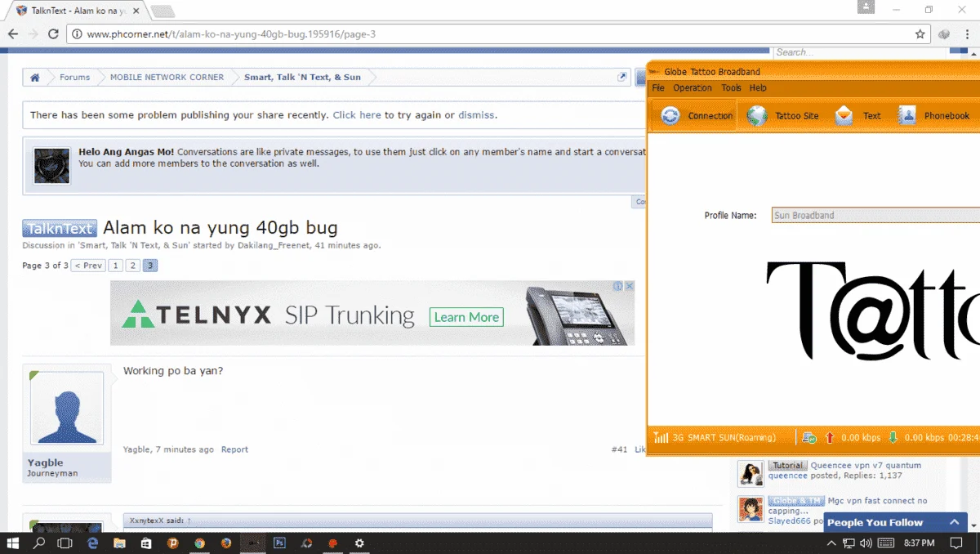
Task: Click the Chrome address bar URL
Action: (x=231, y=34)
